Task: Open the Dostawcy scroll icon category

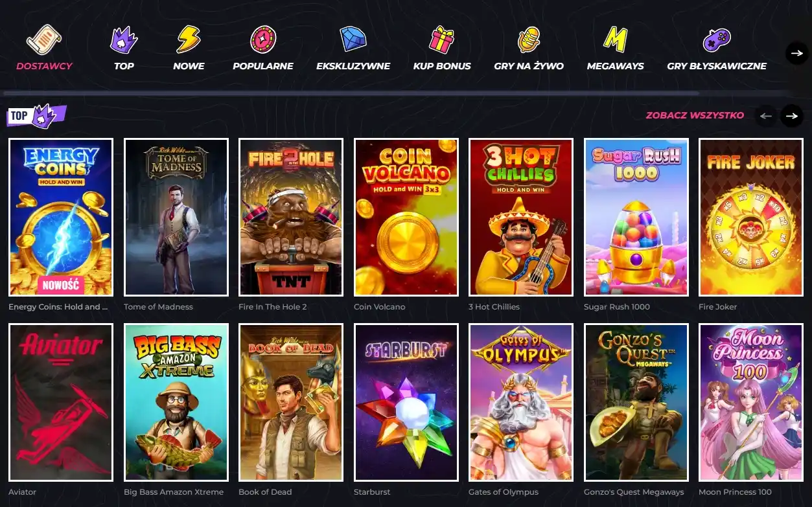Action: tap(44, 39)
